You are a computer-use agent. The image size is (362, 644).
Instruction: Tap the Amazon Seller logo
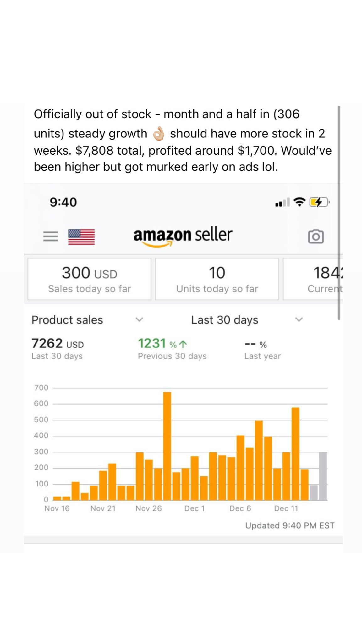tap(183, 236)
